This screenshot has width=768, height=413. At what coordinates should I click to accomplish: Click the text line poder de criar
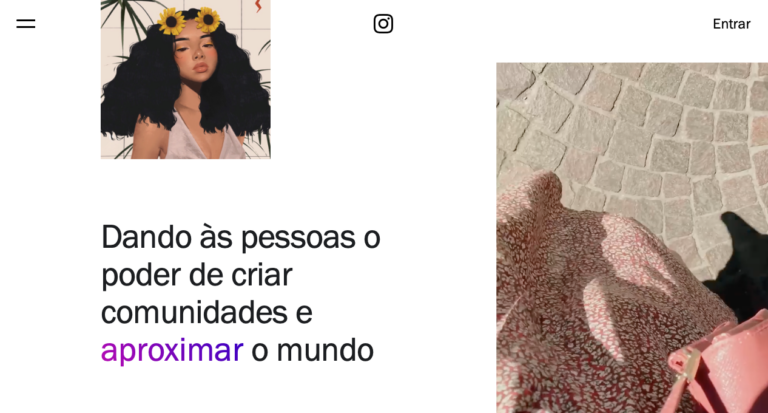196,275
